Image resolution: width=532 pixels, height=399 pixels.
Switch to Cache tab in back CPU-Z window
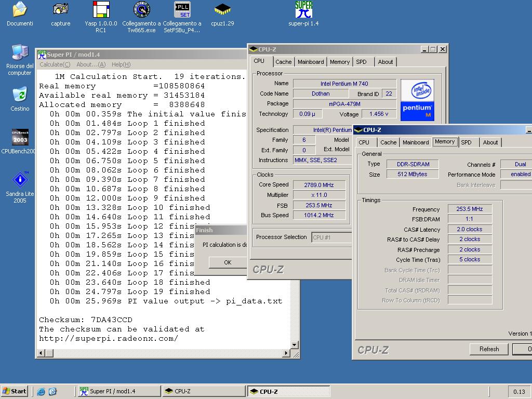pos(284,62)
